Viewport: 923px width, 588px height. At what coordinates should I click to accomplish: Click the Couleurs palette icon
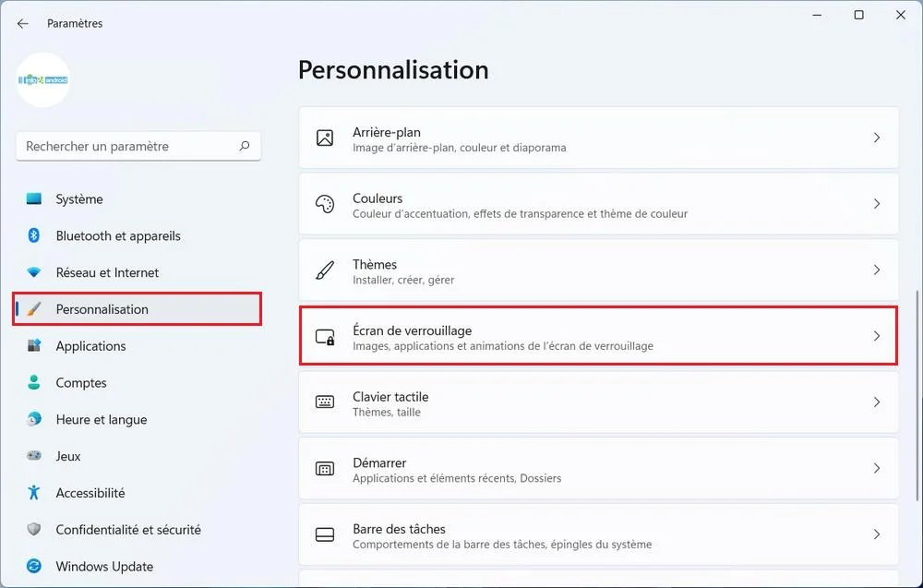(325, 204)
